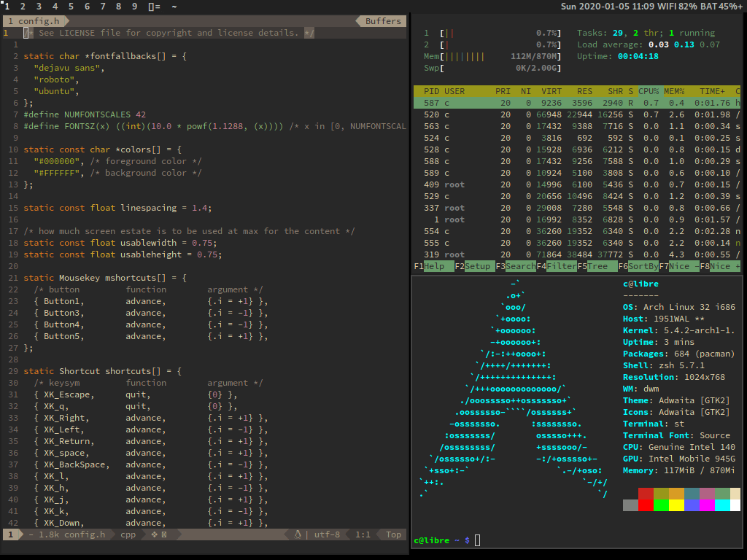Click cyan swatch in neofetch palette
The width and height of the screenshot is (747, 560).
click(722, 505)
